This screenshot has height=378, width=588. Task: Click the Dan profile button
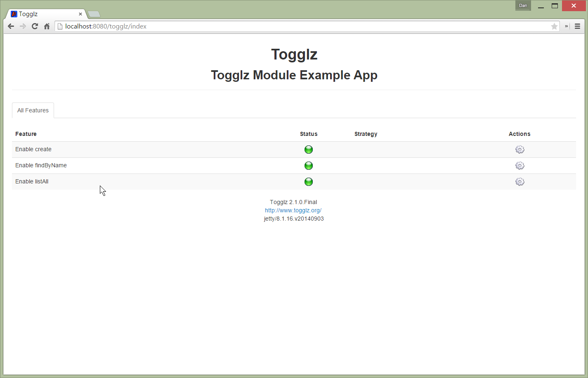[523, 5]
